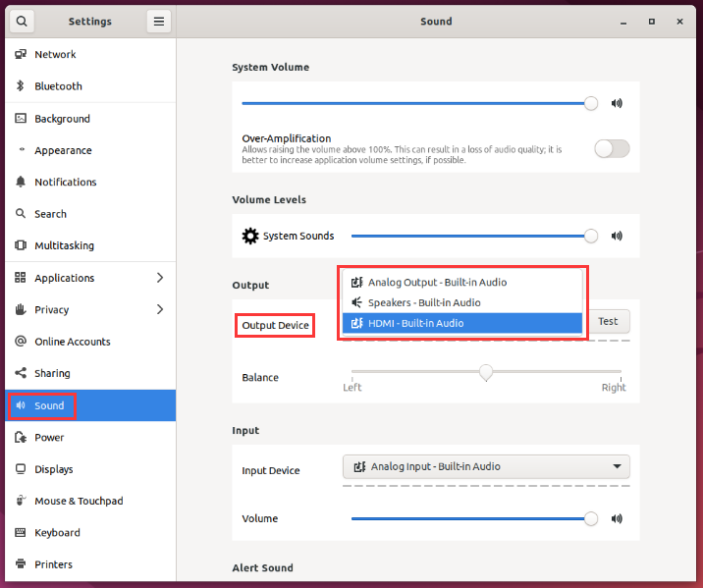Click the System Sounds gear icon
The image size is (703, 588).
[250, 236]
